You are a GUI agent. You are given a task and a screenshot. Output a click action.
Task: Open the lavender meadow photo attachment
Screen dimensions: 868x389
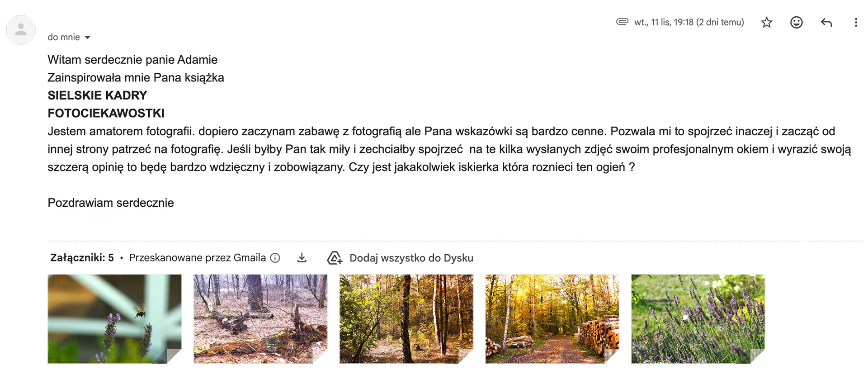(698, 319)
